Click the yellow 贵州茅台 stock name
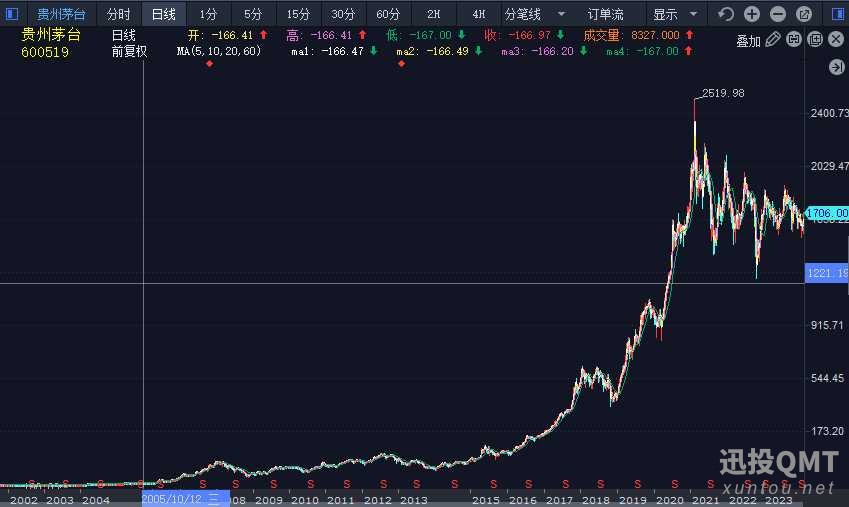This screenshot has width=849, height=507. pyautogui.click(x=51, y=35)
